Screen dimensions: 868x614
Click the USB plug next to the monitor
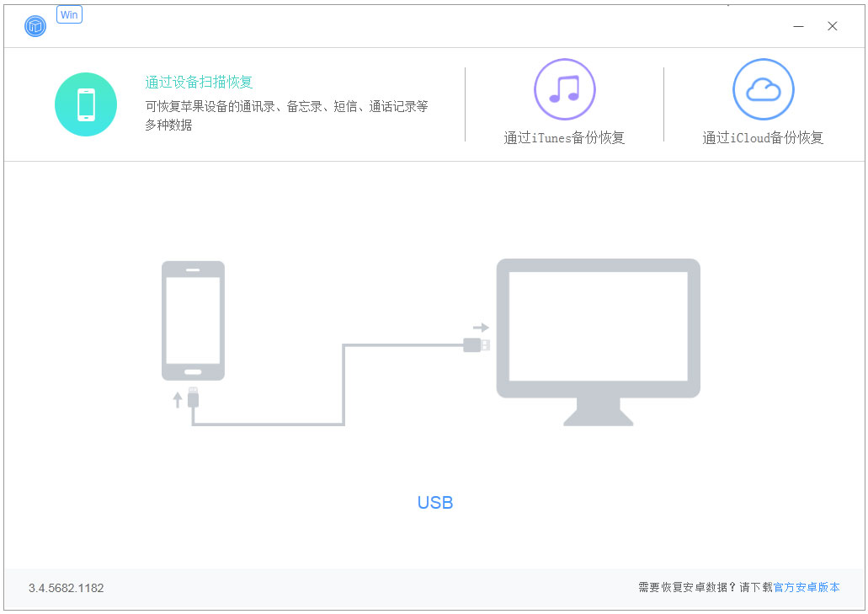point(477,344)
